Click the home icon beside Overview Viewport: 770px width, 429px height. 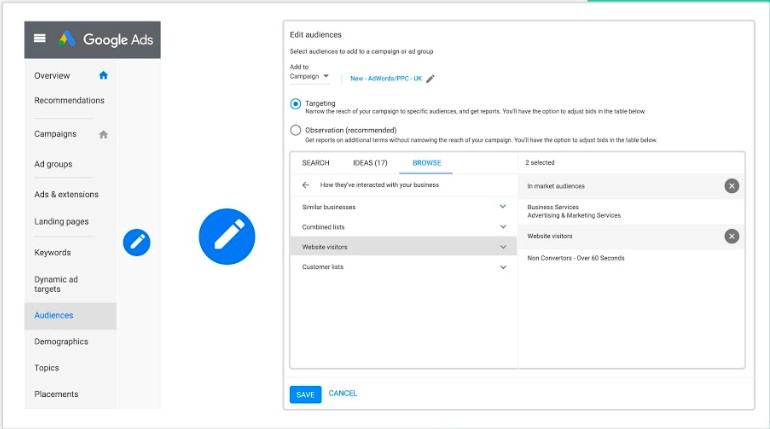(x=103, y=75)
